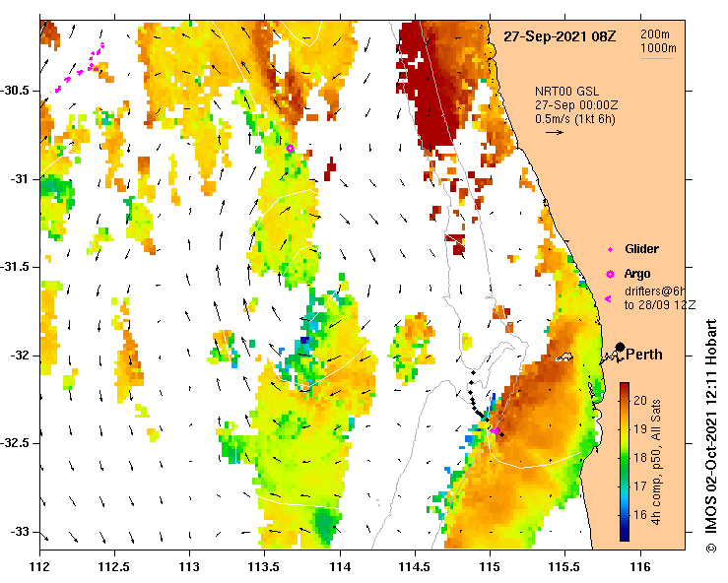This screenshot has height=583, width=728.
Task: Click the 4h comp, p50, All Sats label
Action: (x=655, y=462)
